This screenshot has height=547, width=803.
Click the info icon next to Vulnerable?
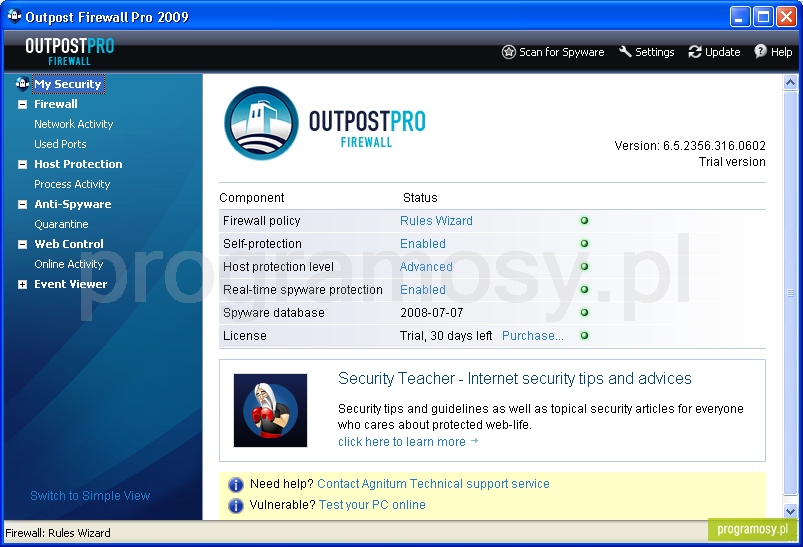[236, 506]
